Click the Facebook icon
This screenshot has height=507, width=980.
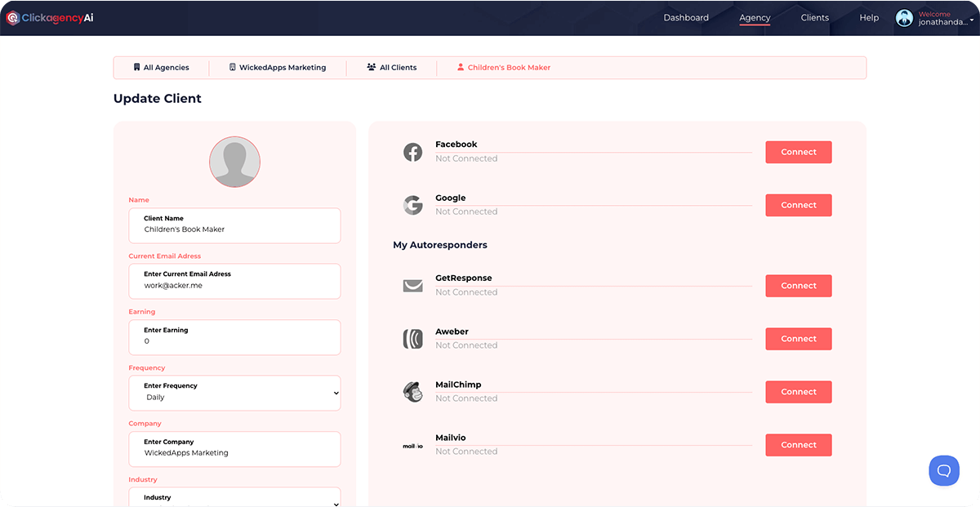(x=413, y=152)
